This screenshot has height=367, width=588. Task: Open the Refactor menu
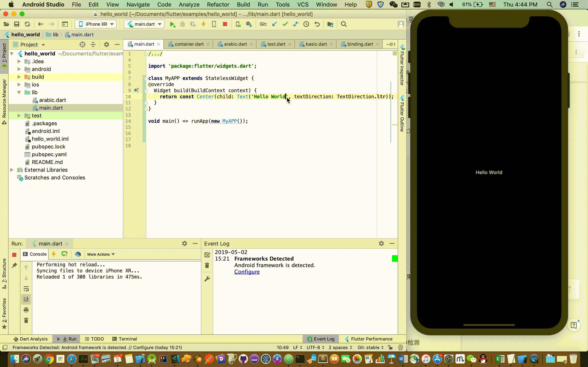pyautogui.click(x=218, y=5)
